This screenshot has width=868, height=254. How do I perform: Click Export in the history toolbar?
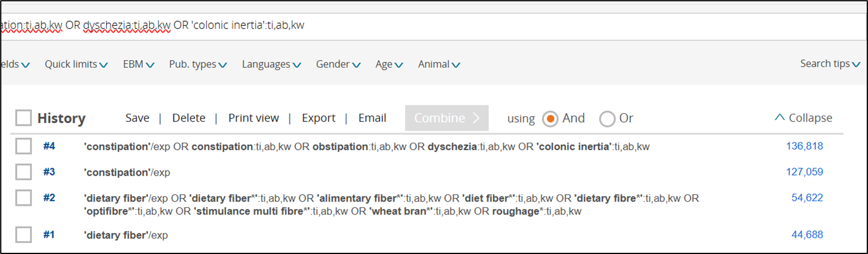click(x=318, y=118)
